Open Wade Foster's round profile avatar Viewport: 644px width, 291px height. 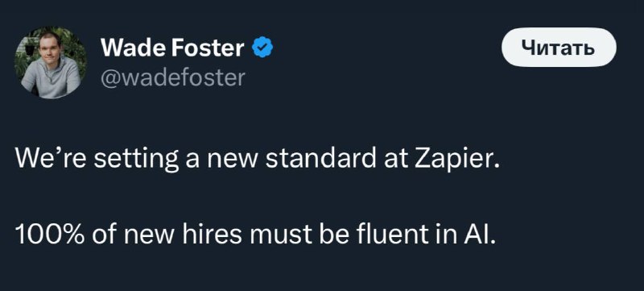tap(51, 63)
